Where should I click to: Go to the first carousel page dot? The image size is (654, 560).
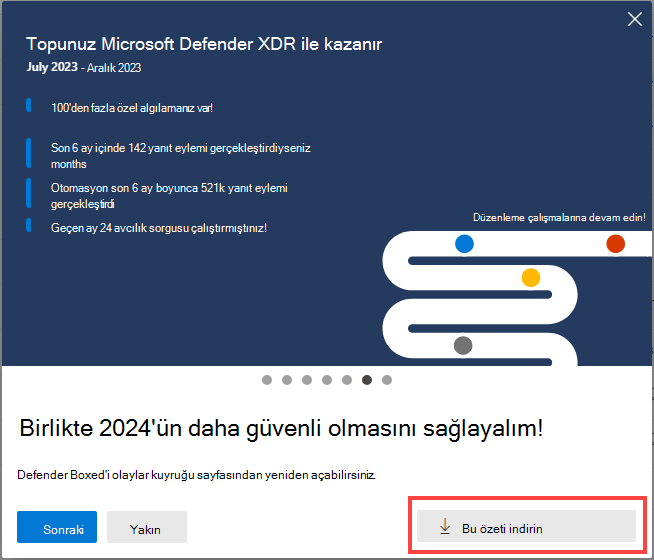pos(267,380)
